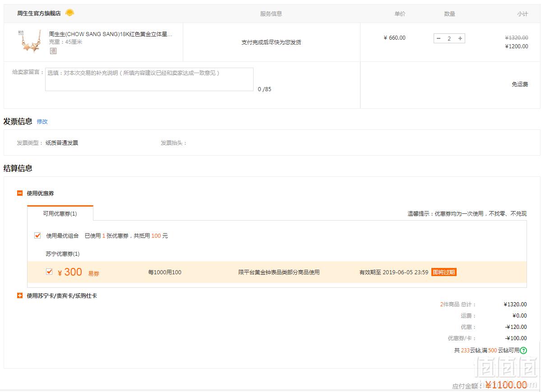Expand 使用苏宁卡/贵宾卡/乐购仕卡 section
The height and width of the screenshot is (392, 541).
(20, 296)
